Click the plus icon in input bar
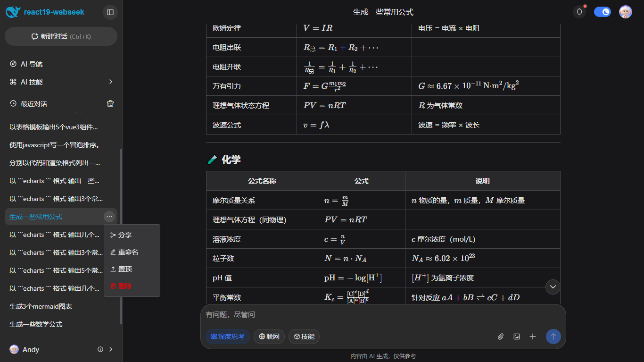Screen dimensions: 644x362 (x=533, y=337)
